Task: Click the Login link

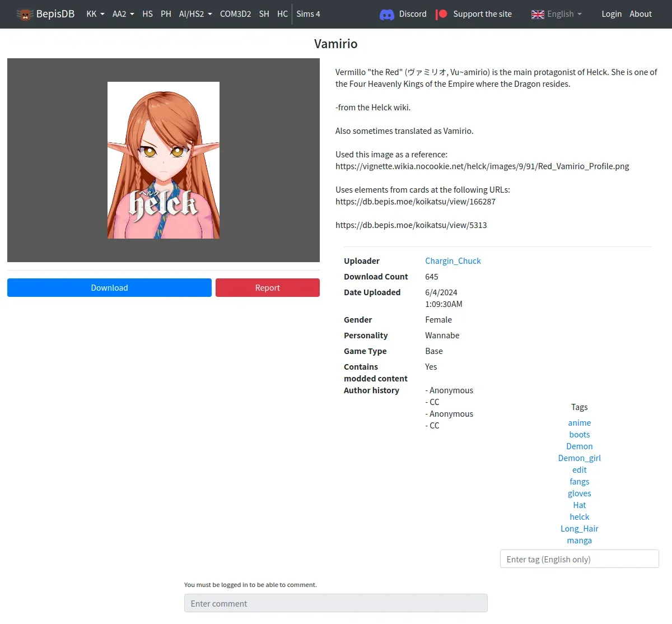Action: [x=612, y=14]
